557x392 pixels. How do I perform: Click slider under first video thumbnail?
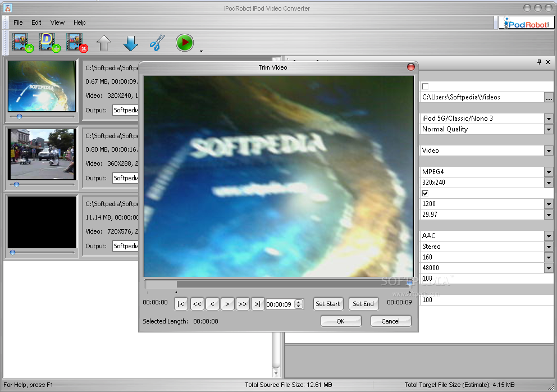pos(42,117)
